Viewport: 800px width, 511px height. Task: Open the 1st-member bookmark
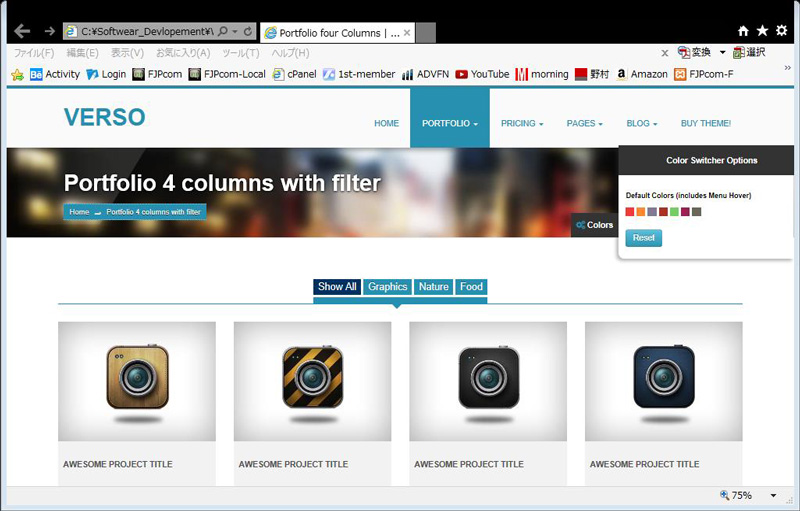(359, 74)
